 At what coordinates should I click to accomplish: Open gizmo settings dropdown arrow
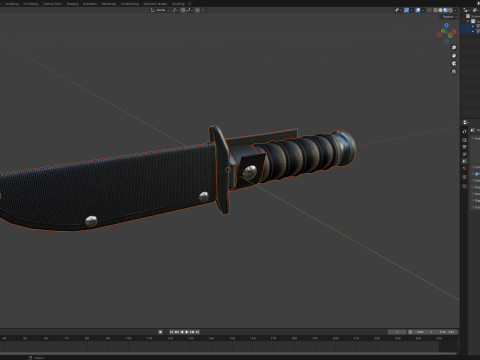(411, 10)
